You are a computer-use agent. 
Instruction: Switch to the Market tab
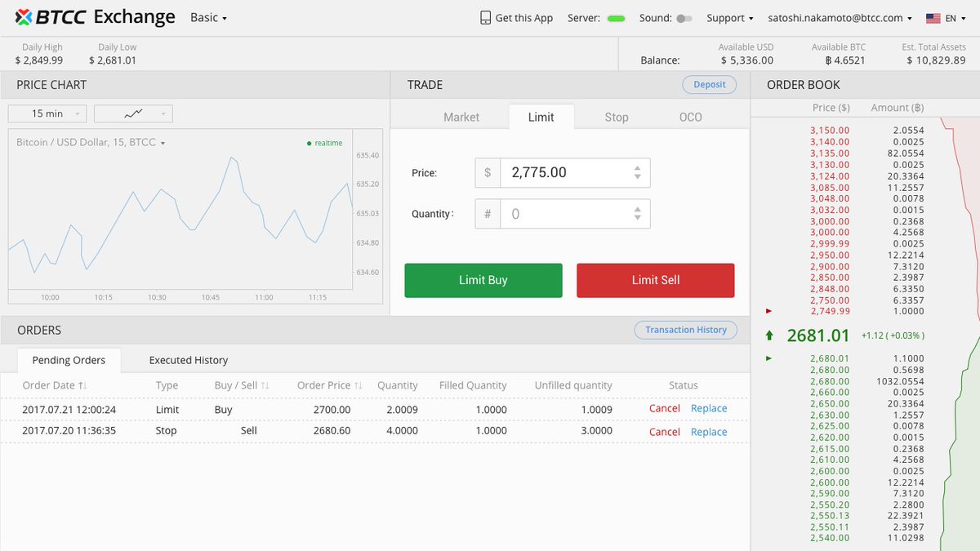(x=461, y=117)
